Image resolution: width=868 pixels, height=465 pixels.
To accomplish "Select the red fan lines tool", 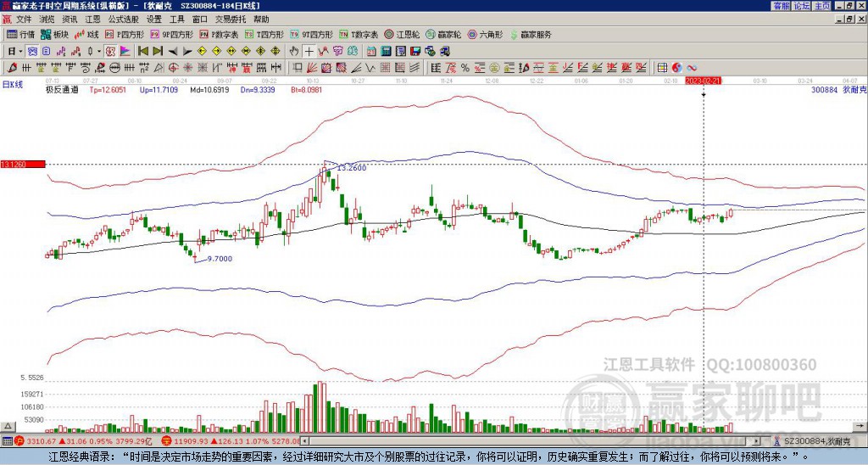I will click(x=312, y=68).
